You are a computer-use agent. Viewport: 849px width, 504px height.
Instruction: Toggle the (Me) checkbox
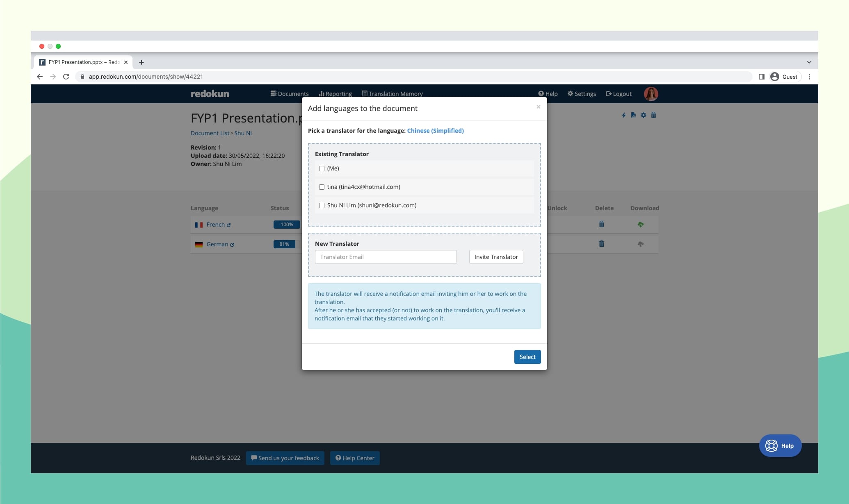(321, 168)
